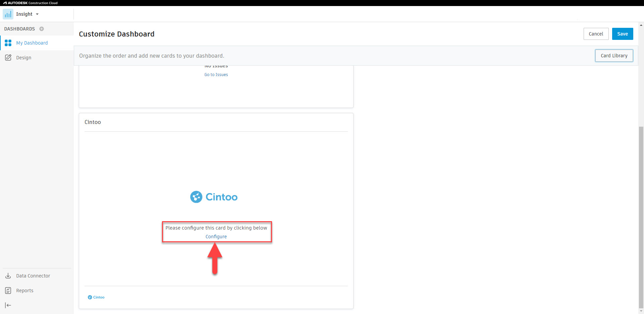The width and height of the screenshot is (644, 314).
Task: Collapse the left sidebar panel
Action: (8, 305)
